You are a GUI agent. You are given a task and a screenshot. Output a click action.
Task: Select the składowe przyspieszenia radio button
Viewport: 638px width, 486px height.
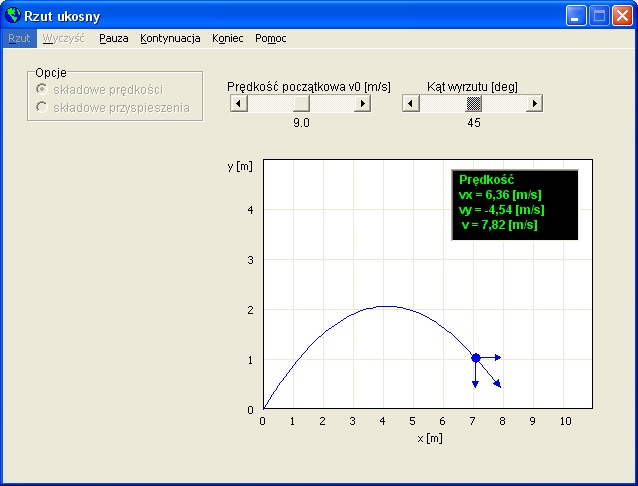coord(42,106)
